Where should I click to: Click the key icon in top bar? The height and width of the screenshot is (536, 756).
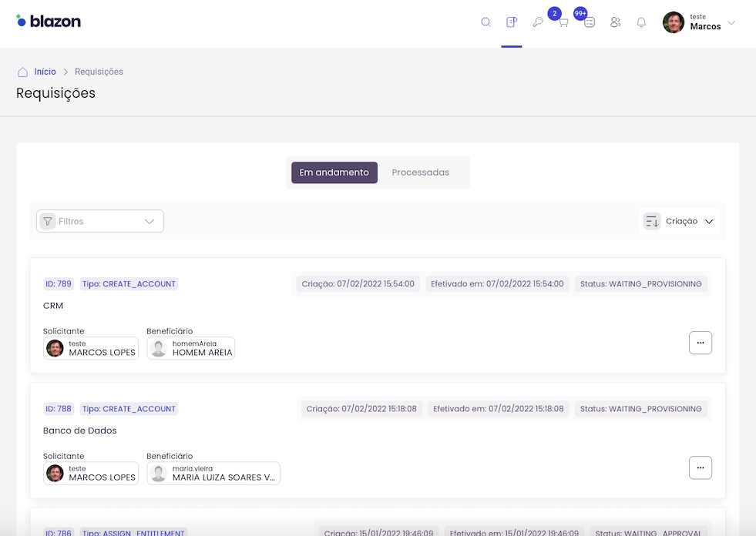coord(538,22)
